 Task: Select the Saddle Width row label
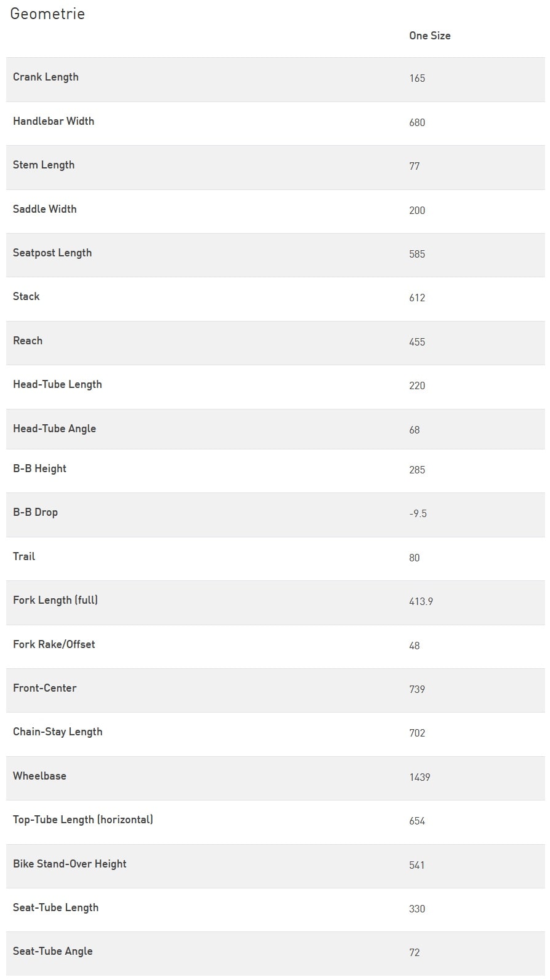pyautogui.click(x=45, y=209)
